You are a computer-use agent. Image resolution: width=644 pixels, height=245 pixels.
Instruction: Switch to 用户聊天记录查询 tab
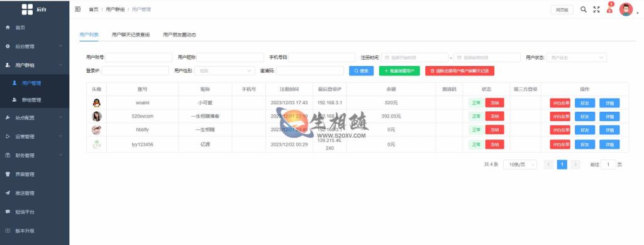[131, 35]
